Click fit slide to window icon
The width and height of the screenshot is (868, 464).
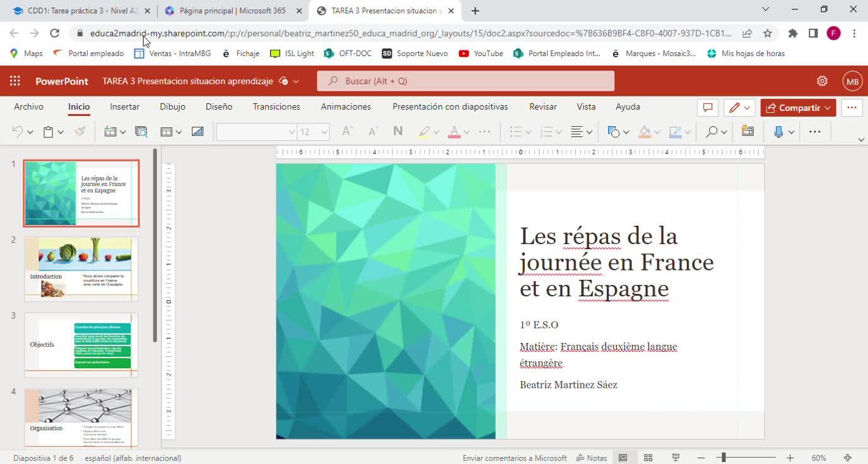click(848, 458)
